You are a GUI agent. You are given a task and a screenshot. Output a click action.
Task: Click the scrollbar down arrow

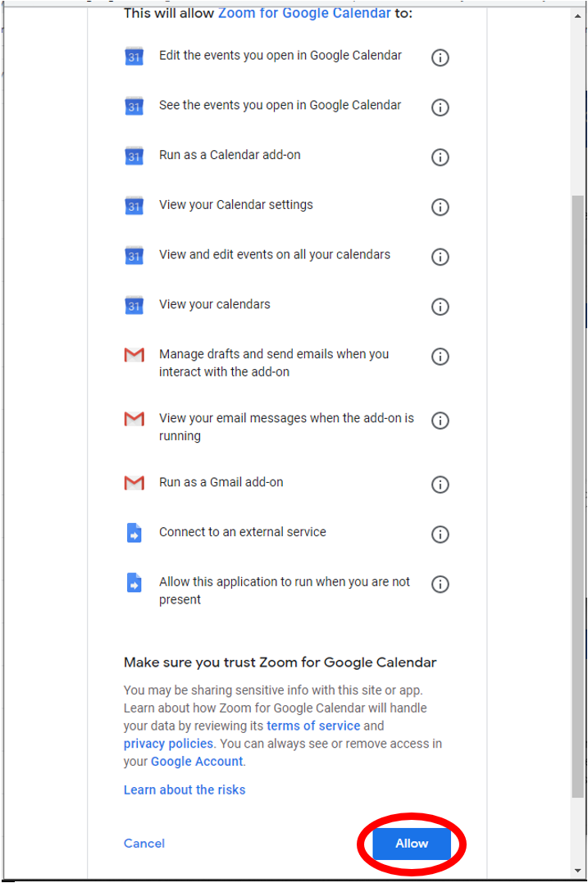coord(578,871)
